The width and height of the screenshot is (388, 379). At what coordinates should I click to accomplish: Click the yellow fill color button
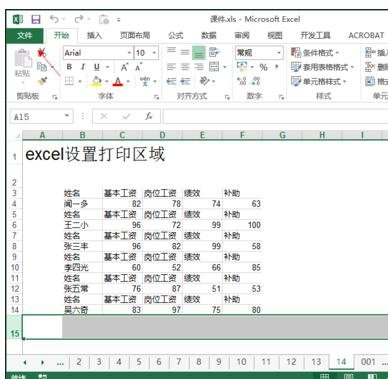(x=97, y=81)
